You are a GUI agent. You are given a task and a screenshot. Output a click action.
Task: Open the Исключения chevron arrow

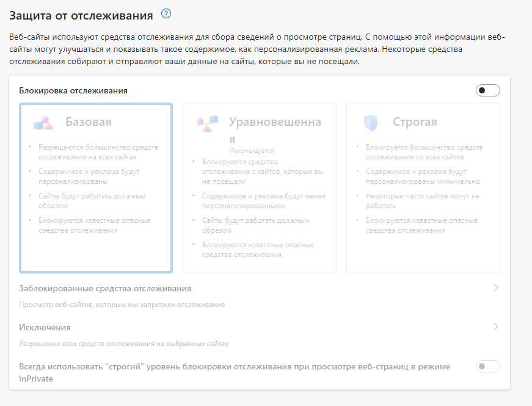[x=495, y=327]
